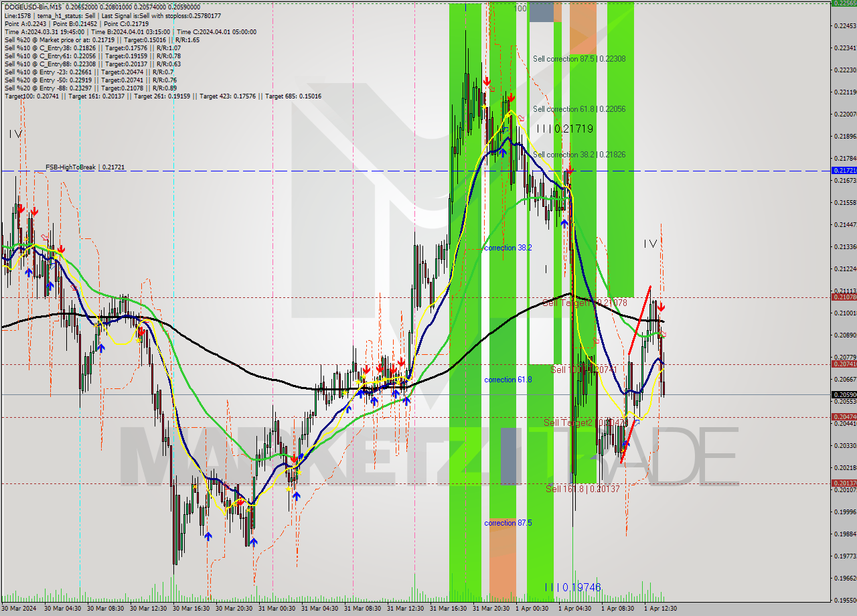Click the blue correction 61.8 label
The width and height of the screenshot is (857, 616).
[x=508, y=380]
